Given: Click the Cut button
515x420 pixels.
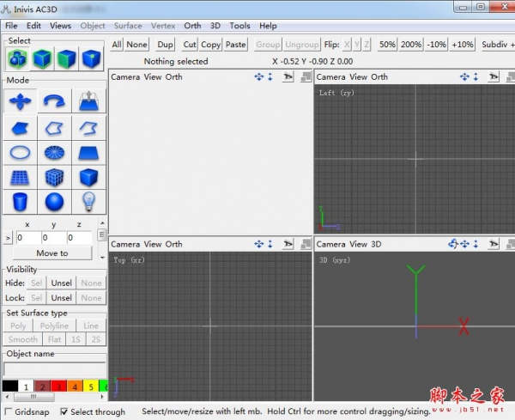Looking at the screenshot, I should (190, 45).
